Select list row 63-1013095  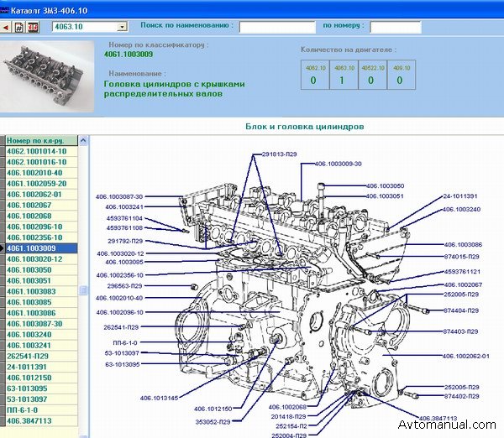click(x=41, y=388)
